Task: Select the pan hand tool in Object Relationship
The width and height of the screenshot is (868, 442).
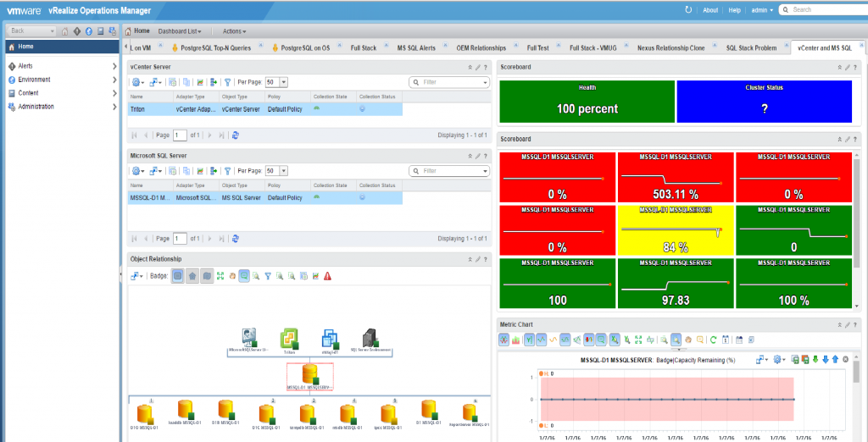Action: pos(232,275)
